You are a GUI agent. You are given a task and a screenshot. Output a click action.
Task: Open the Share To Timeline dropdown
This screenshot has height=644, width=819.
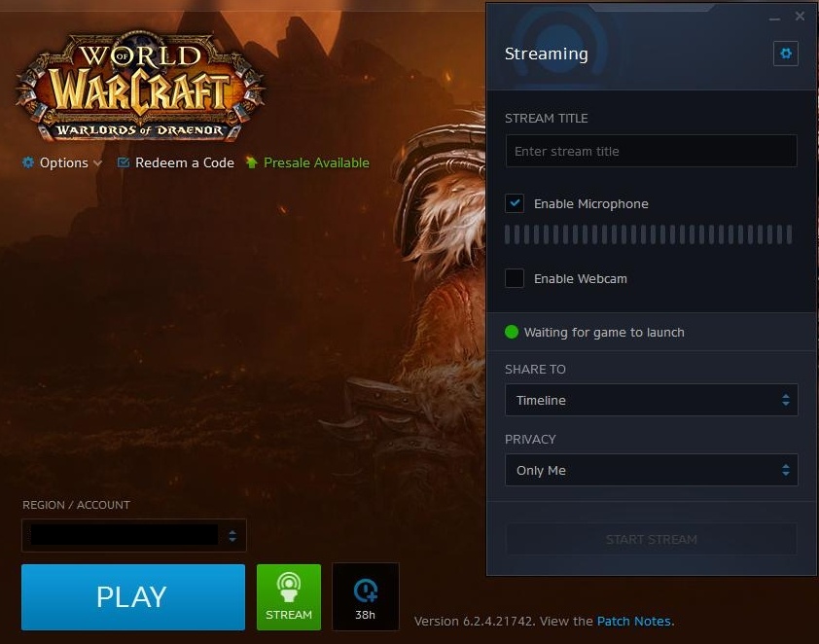click(651, 400)
